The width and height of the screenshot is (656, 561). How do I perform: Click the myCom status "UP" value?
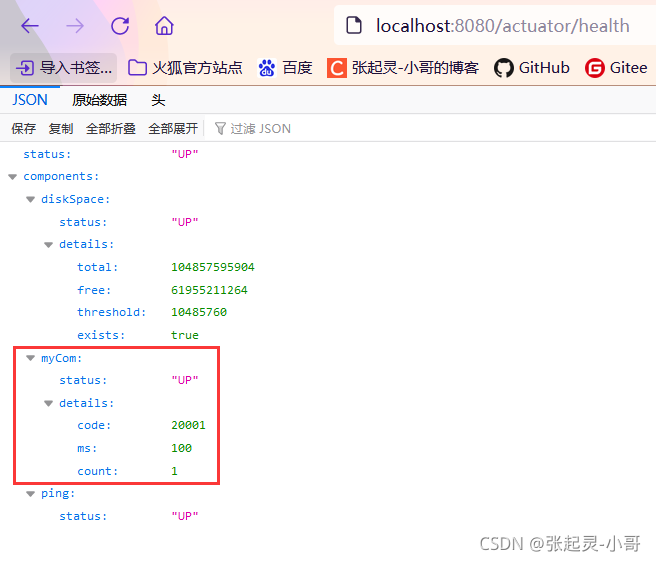[185, 380]
